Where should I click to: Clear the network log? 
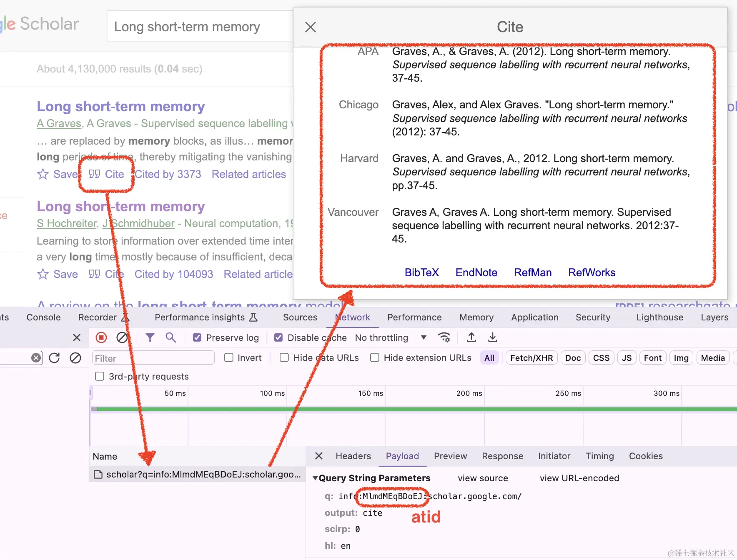pos(122,337)
